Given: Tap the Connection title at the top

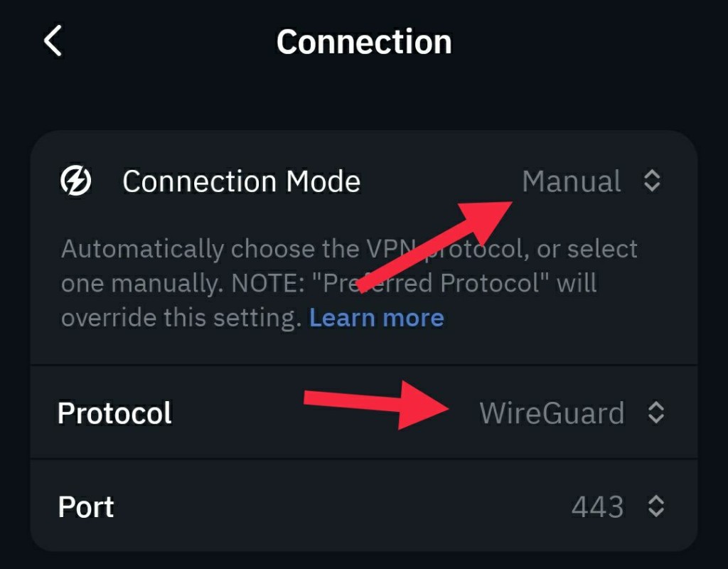Looking at the screenshot, I should point(364,41).
